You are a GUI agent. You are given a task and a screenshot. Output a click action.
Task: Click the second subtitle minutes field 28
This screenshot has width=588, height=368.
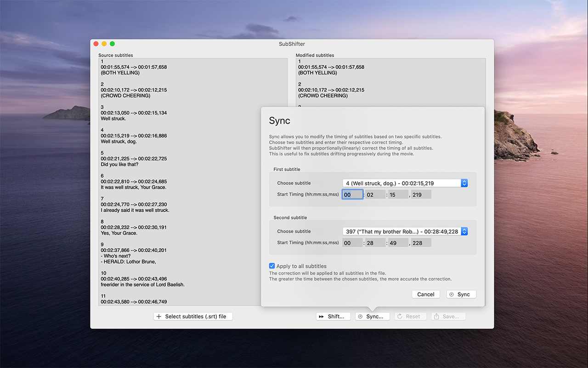point(375,243)
